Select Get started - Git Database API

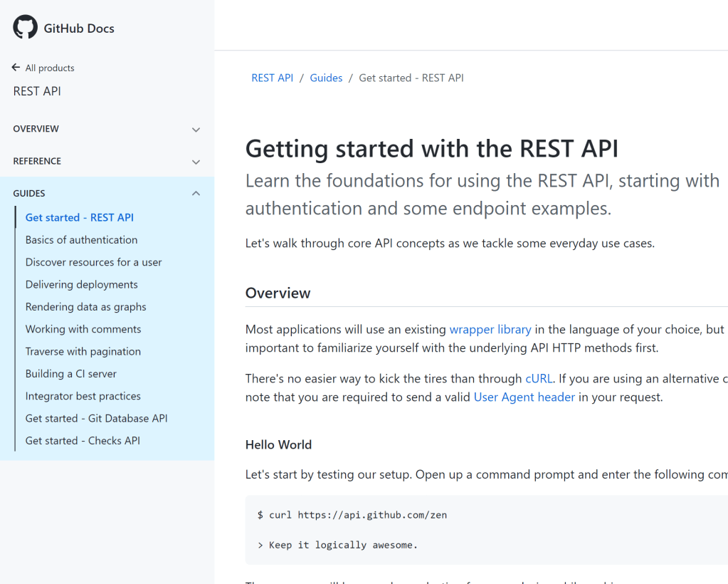coord(96,418)
